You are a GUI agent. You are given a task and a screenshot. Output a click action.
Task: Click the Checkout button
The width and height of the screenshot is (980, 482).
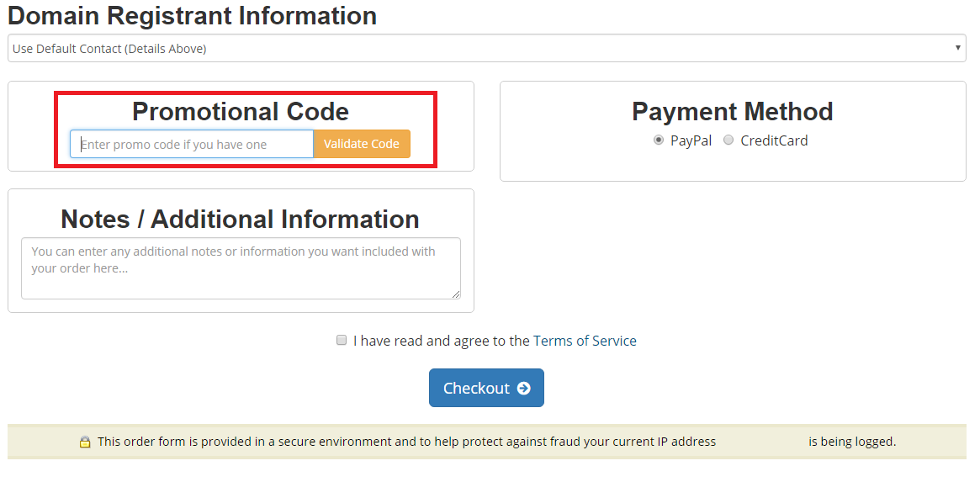pos(486,388)
